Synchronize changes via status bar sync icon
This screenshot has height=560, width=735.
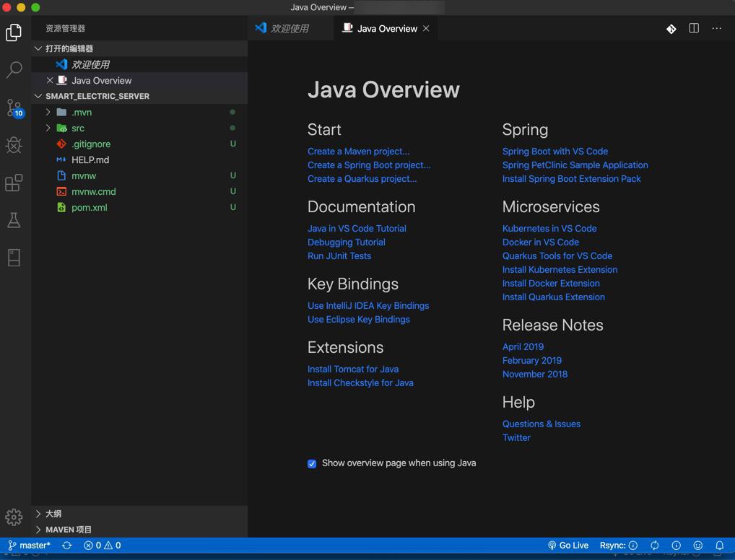(x=66, y=545)
